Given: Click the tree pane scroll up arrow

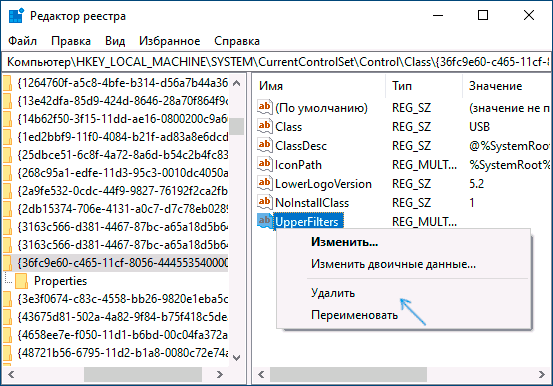Looking at the screenshot, I should tap(237, 83).
